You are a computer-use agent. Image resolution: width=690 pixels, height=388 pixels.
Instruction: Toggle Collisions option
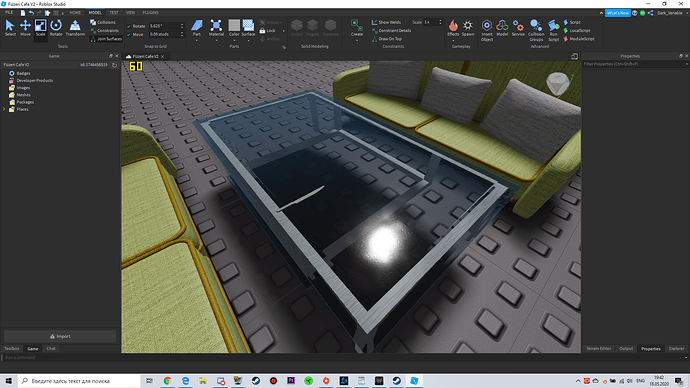103,22
